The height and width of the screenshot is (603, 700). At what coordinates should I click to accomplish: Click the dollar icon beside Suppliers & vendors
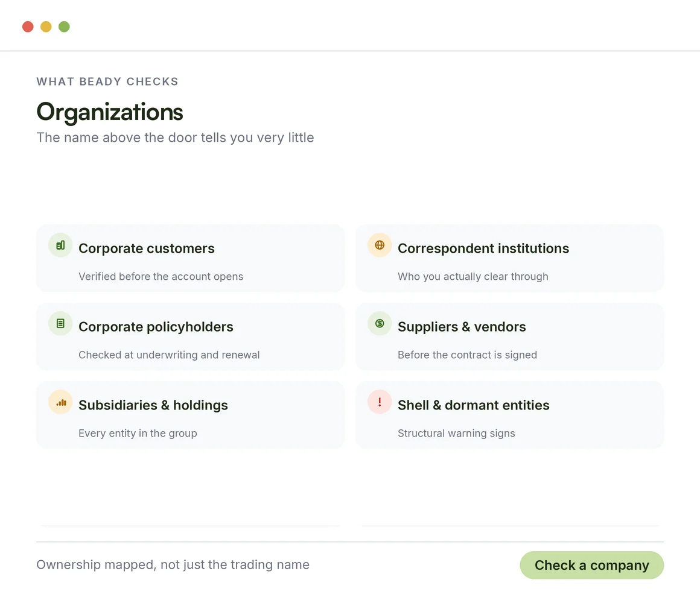(380, 323)
